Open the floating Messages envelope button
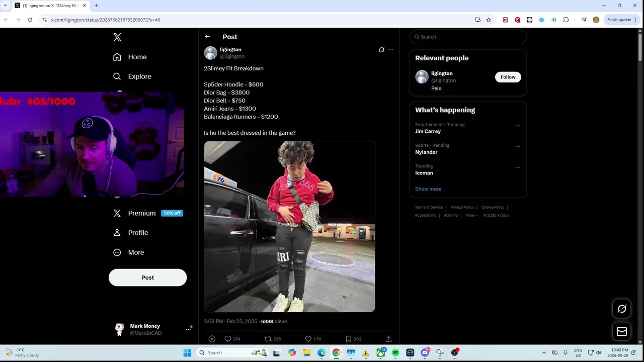 [622, 331]
